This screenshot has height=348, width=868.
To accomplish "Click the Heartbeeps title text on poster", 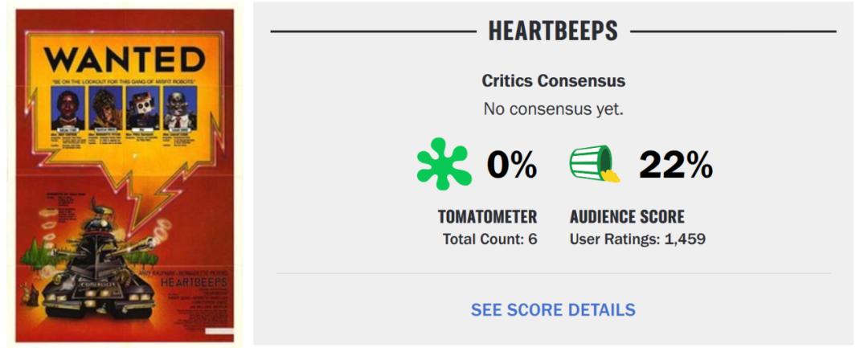I will pos(193,282).
